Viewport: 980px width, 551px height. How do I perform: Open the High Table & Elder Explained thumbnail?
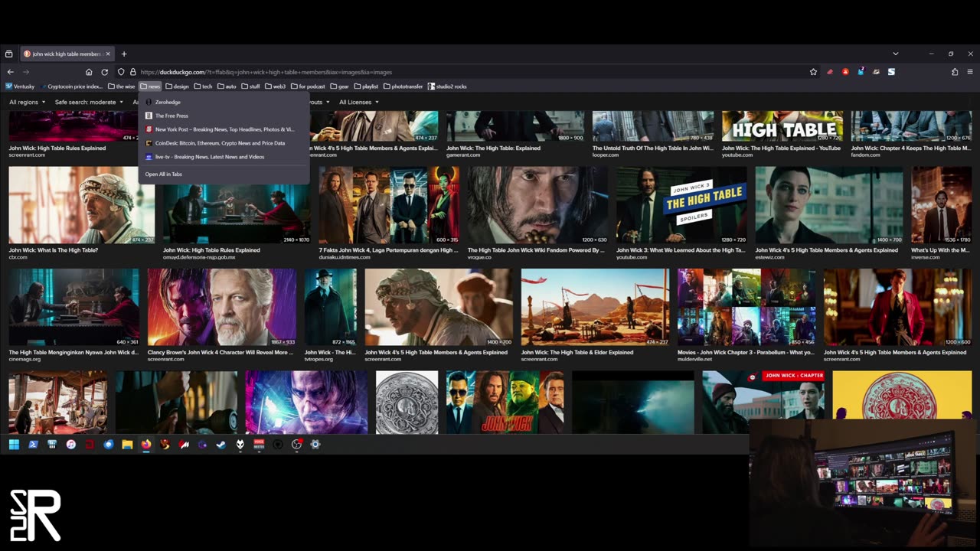595,308
